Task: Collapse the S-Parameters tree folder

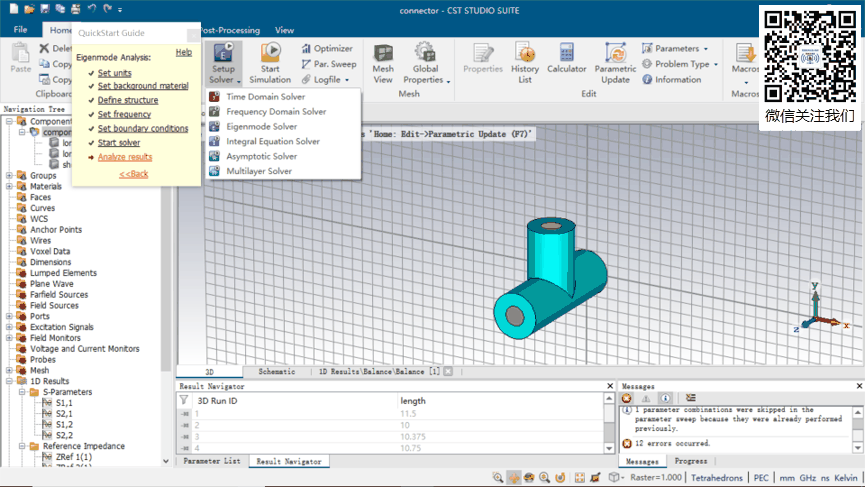Action: coord(21,392)
